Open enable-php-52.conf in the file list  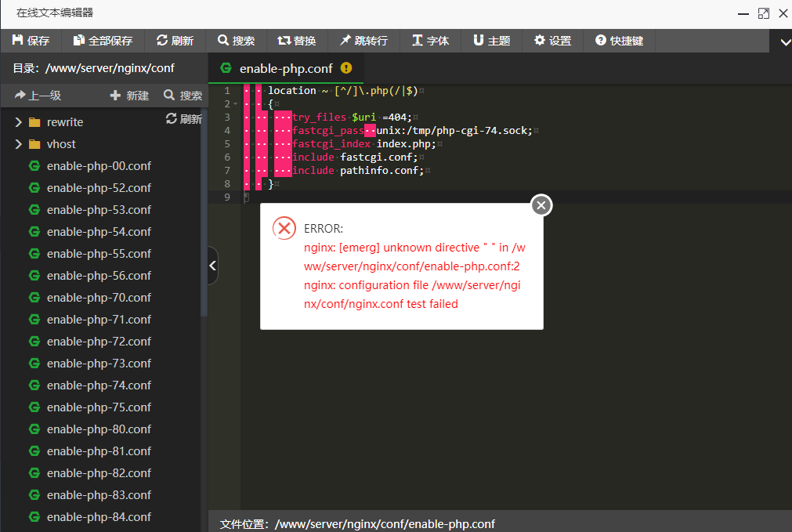99,188
